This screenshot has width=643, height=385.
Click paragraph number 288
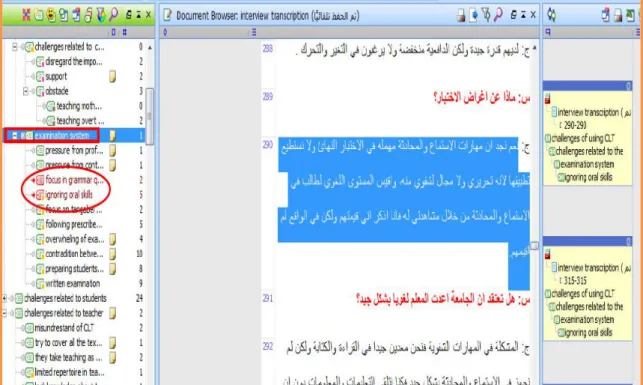(x=268, y=48)
